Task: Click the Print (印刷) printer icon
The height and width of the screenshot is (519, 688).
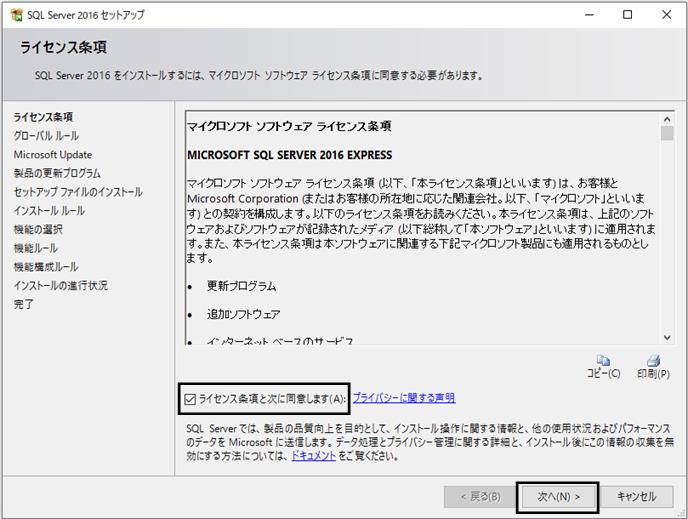Action: pyautogui.click(x=653, y=361)
